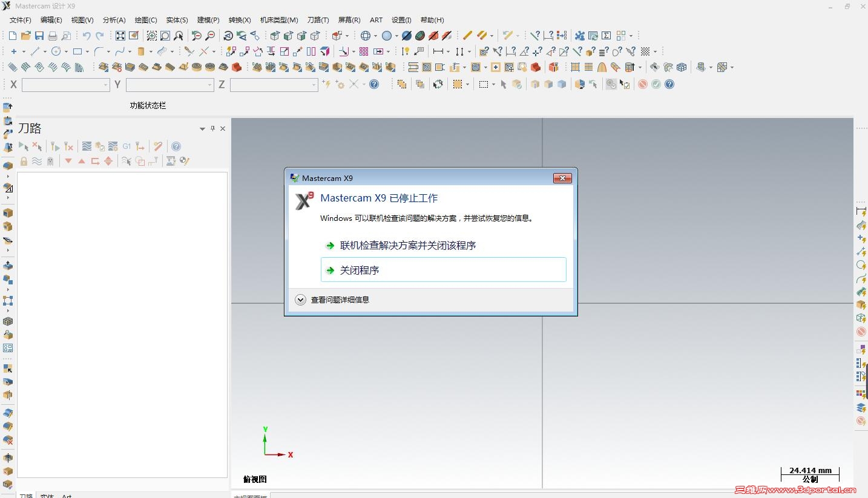868x498 pixels.
Task: Open a file with the folder icon
Action: click(25, 36)
